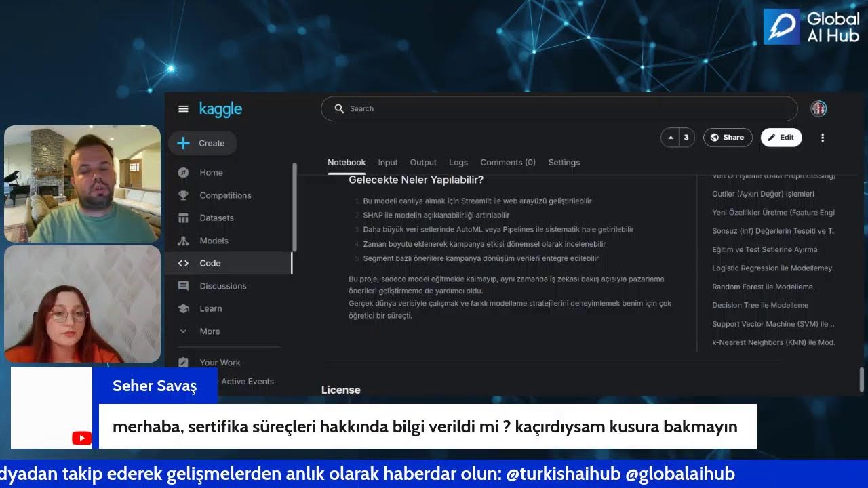Click the Learn graduation cap icon
The image size is (868, 488).
coord(183,308)
